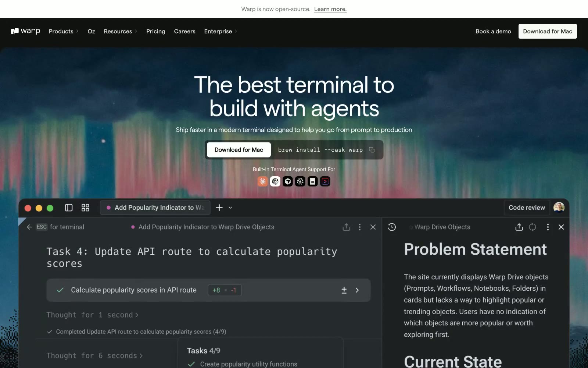Expand the Resources navigation dropdown

pyautogui.click(x=121, y=31)
